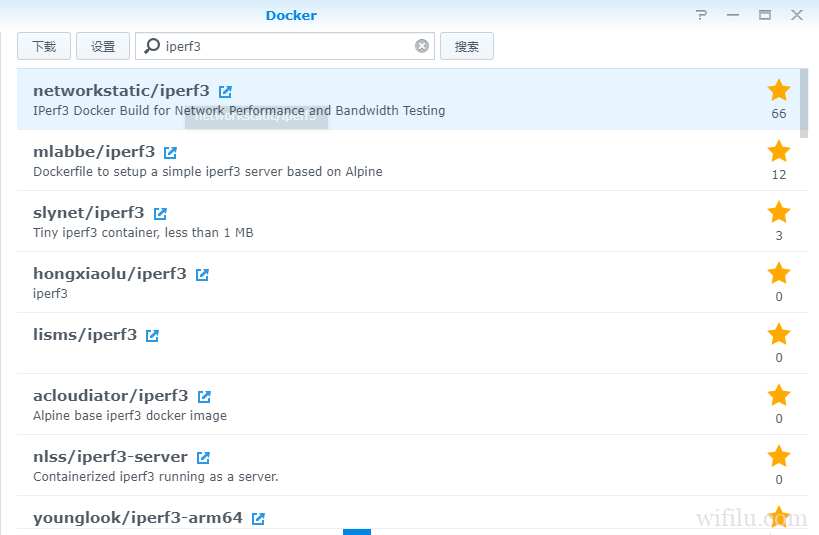Open mlabbe/iperf3 external link icon
The image size is (819, 535).
(170, 153)
